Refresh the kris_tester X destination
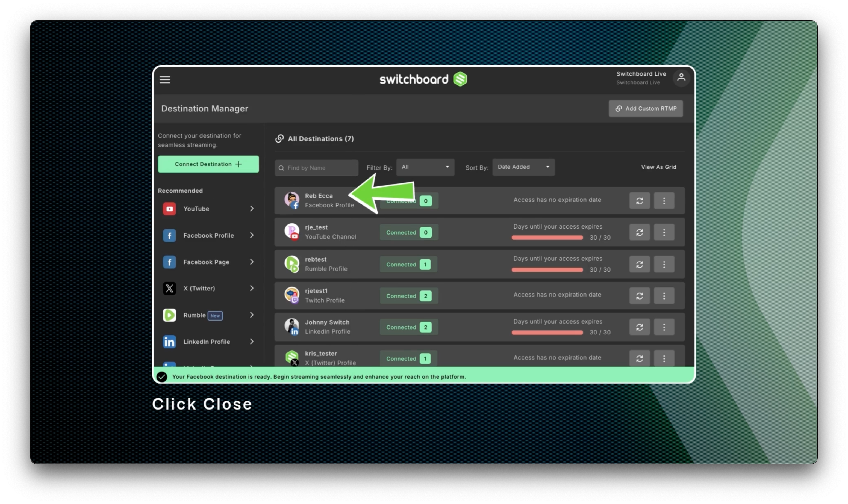848x504 pixels. click(639, 359)
